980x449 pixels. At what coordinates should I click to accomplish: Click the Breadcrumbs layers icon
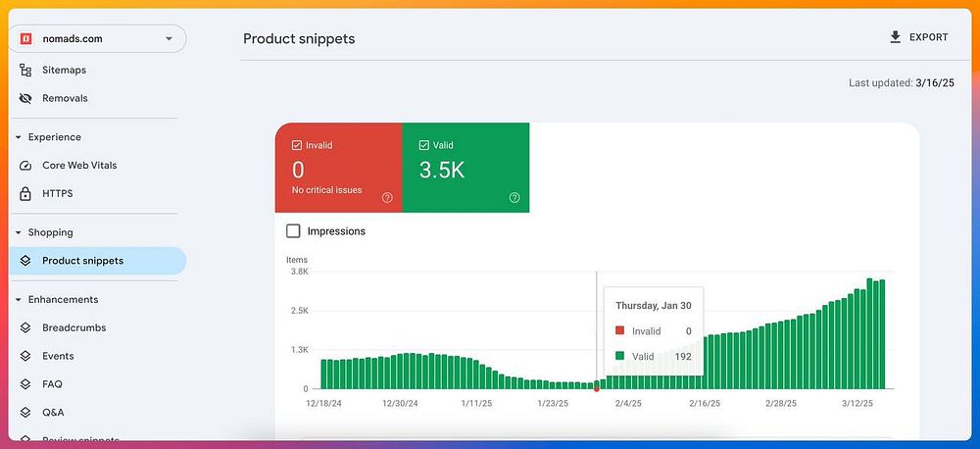click(x=25, y=327)
